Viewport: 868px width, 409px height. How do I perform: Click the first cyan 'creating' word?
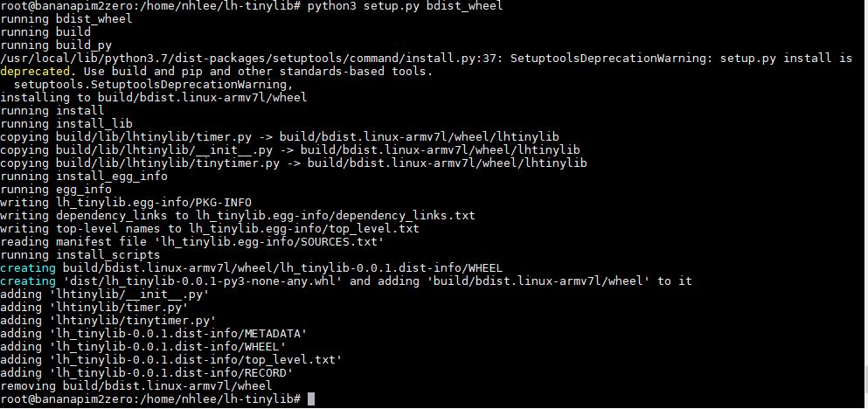point(28,268)
